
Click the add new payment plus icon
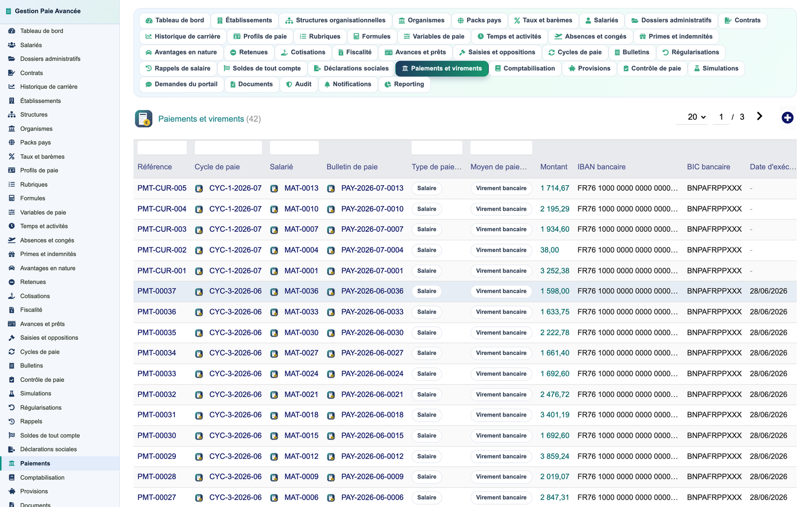click(x=787, y=117)
